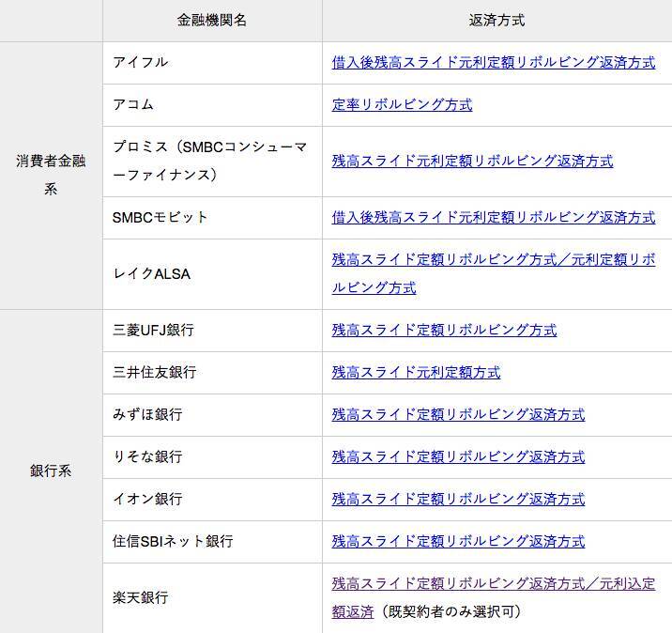Open the 残高スライド元利定額方式 link for 三井住友銀行
This screenshot has height=633, width=672.
point(416,373)
